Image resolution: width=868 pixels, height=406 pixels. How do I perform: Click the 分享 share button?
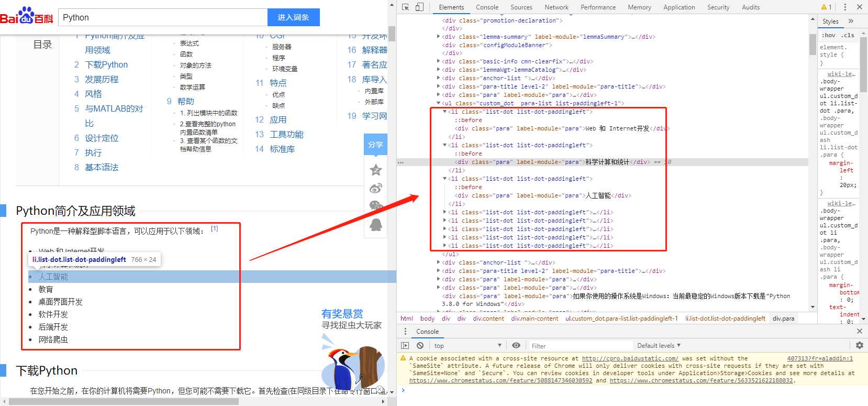click(x=375, y=145)
